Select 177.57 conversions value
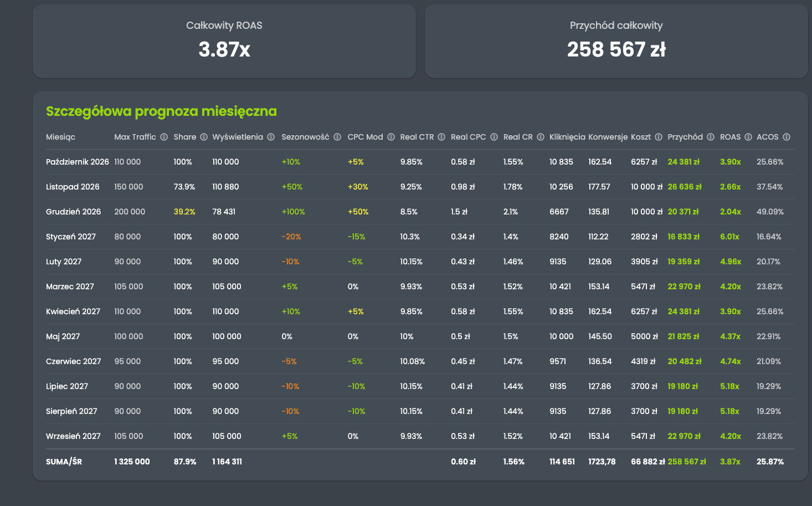812x506 pixels. click(599, 187)
